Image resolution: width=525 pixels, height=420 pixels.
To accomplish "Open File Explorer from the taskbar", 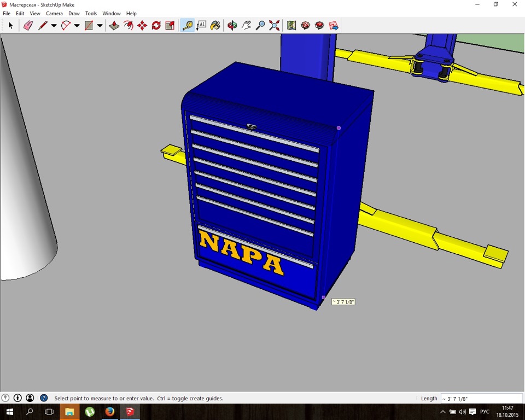I will (x=69, y=412).
